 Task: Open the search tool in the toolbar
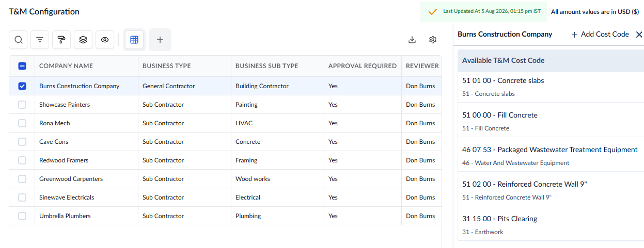(18, 40)
